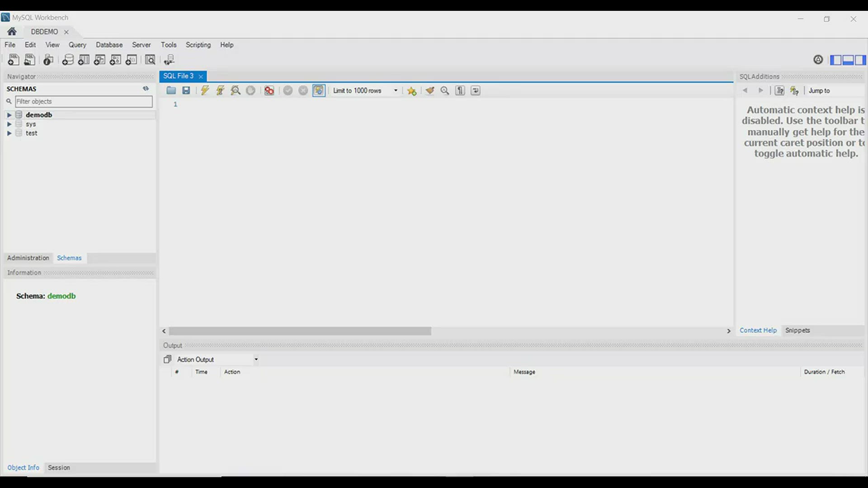The image size is (868, 488).
Task: Open a script file in this editor
Action: coord(171,90)
